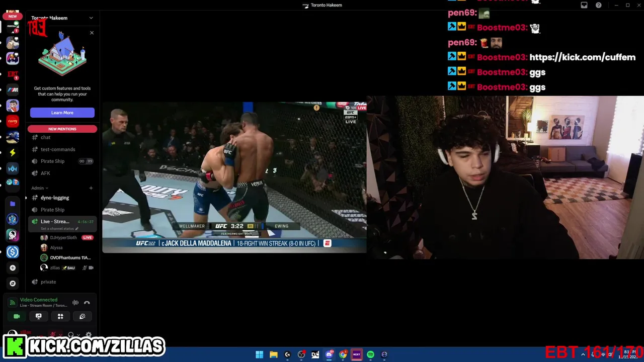
Task: Open the Discord help icon
Action: [x=599, y=5]
